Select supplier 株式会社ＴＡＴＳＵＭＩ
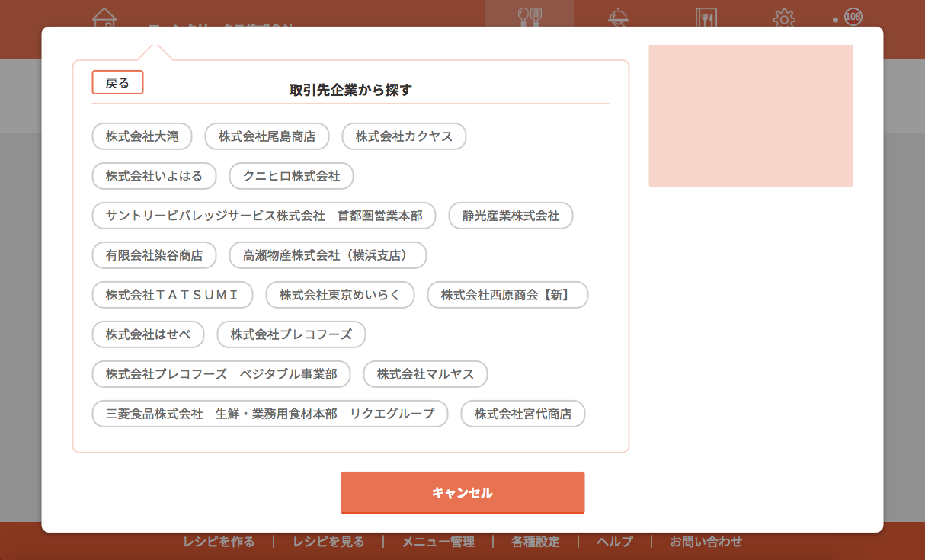 [x=173, y=295]
